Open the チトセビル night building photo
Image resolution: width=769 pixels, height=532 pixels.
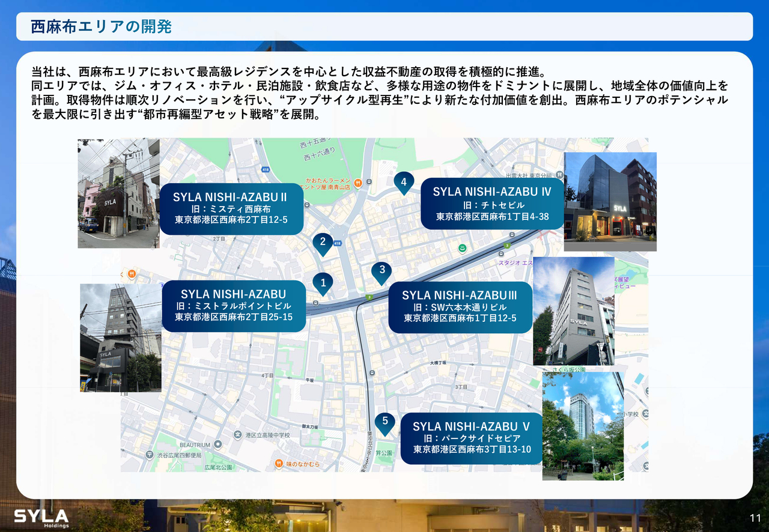click(x=610, y=201)
